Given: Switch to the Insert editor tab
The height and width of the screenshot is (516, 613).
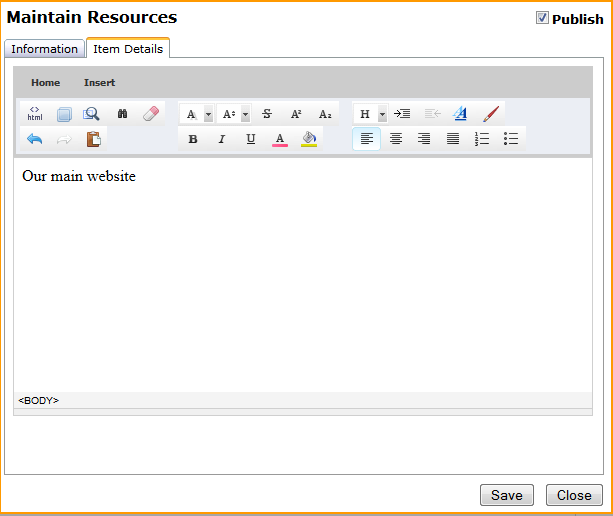Looking at the screenshot, I should pyautogui.click(x=100, y=83).
